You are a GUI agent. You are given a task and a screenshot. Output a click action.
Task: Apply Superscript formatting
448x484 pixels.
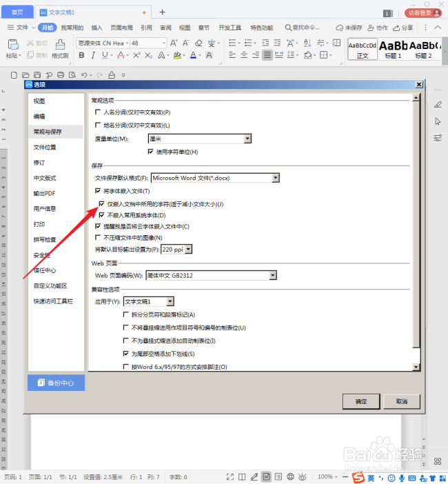click(136, 55)
